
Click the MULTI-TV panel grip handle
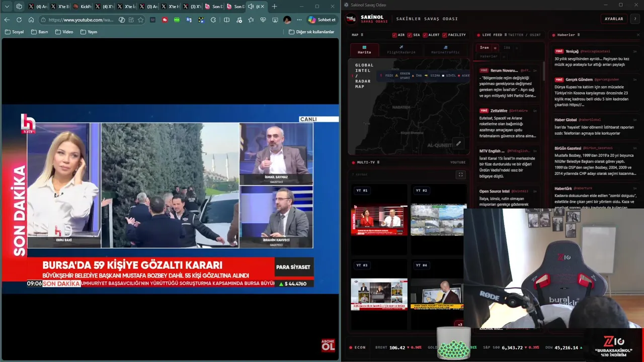(378, 162)
